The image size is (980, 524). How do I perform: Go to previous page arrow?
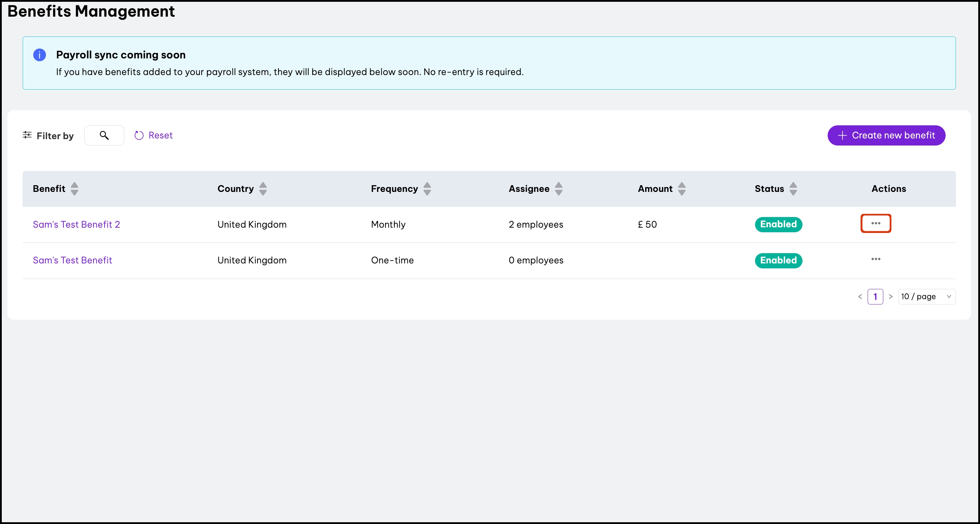click(x=860, y=297)
